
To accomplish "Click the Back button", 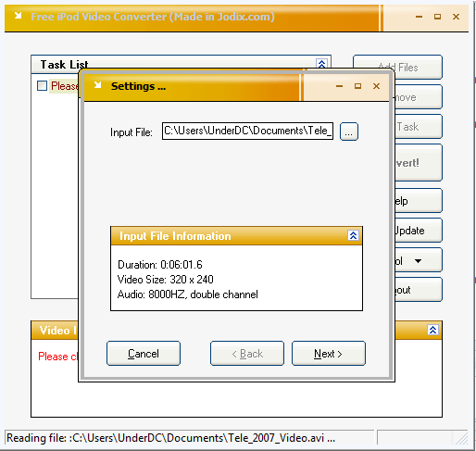I will [247, 354].
